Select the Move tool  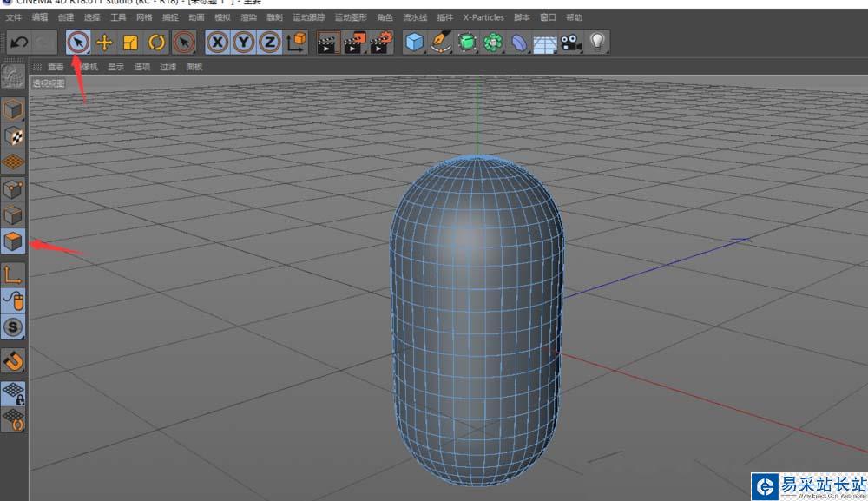104,42
